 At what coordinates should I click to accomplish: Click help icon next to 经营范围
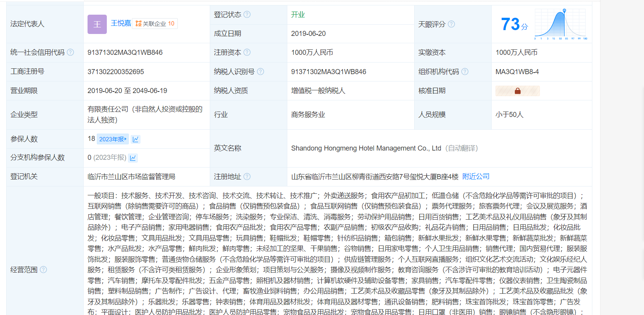[x=44, y=269]
